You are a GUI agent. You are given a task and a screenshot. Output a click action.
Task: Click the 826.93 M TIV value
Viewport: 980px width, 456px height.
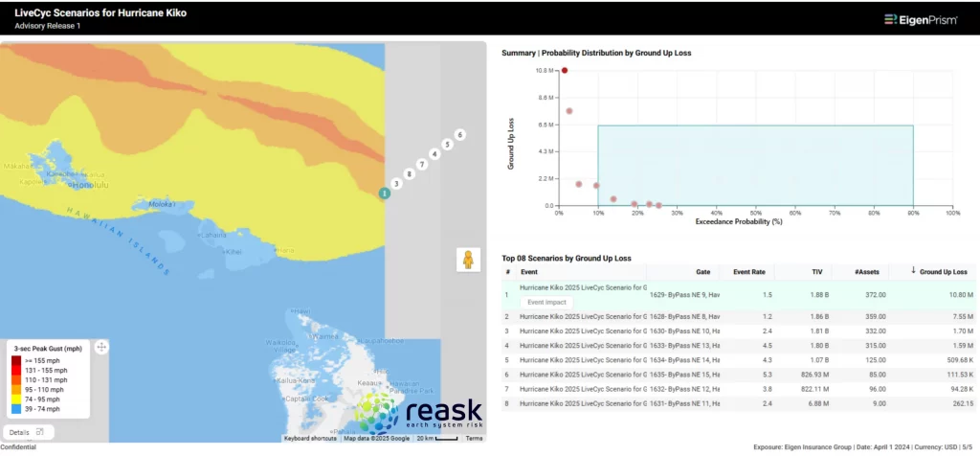coord(813,374)
